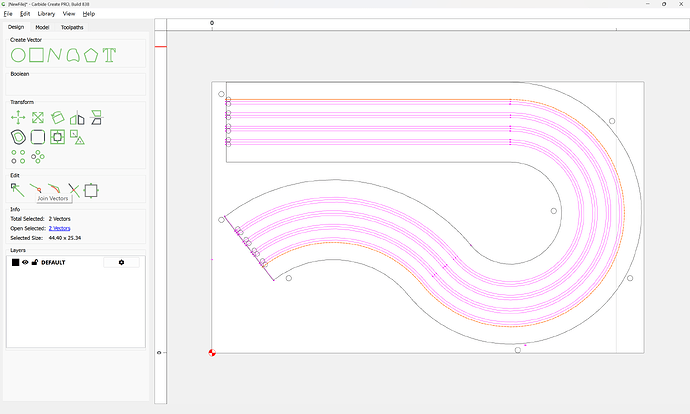Viewport: 690px width, 414px height.
Task: Open the Resize/Scale transform tool
Action: [37, 117]
